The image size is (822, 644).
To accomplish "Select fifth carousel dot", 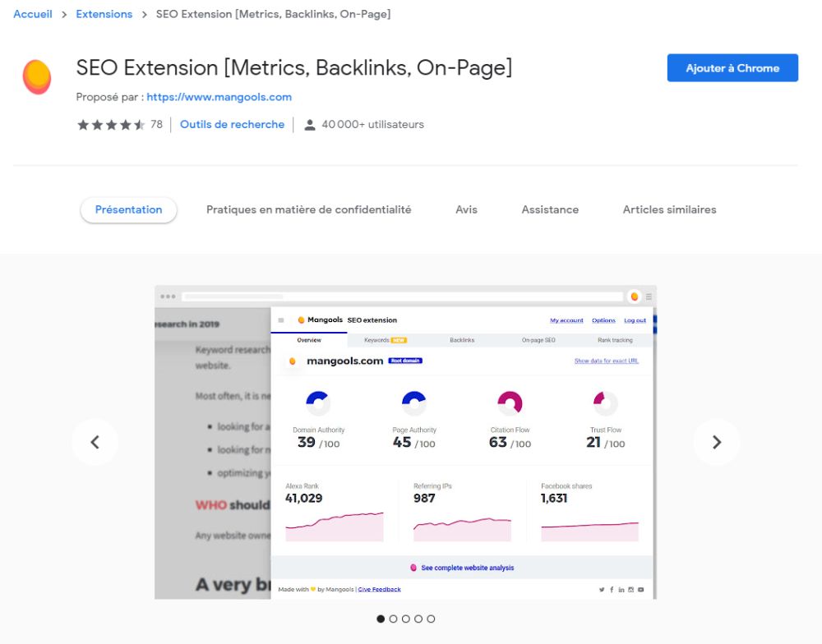I will 431,619.
